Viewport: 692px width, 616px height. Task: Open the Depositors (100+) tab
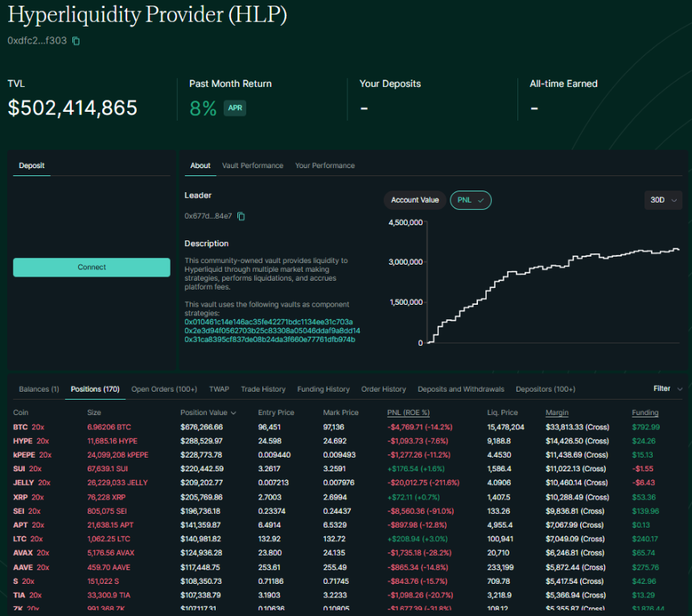click(x=546, y=389)
